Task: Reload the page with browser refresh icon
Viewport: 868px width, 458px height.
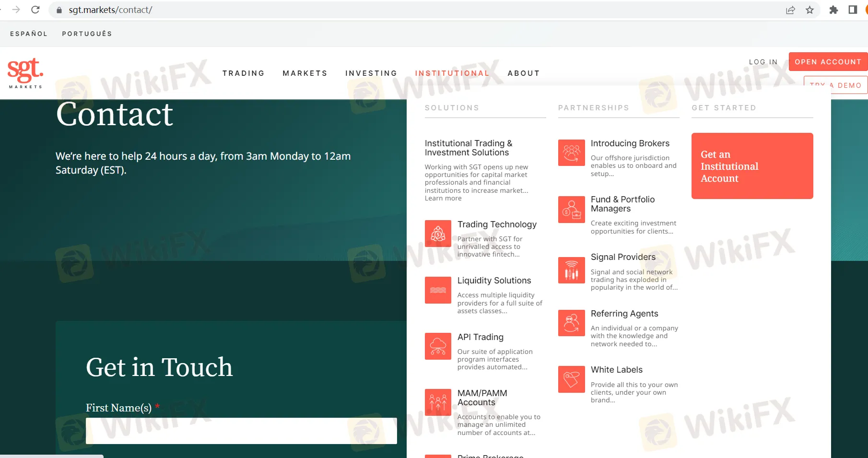Action: tap(35, 10)
